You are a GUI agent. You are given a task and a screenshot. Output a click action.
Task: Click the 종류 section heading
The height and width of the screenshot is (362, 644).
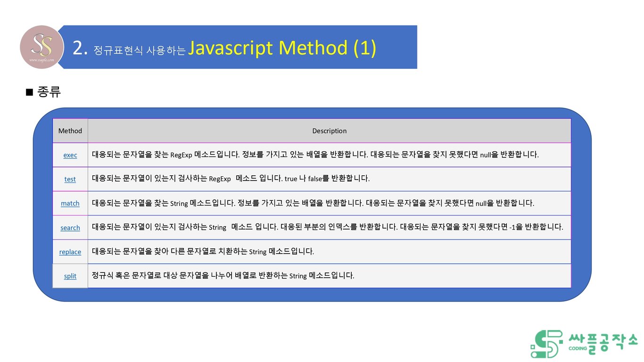pyautogui.click(x=49, y=92)
